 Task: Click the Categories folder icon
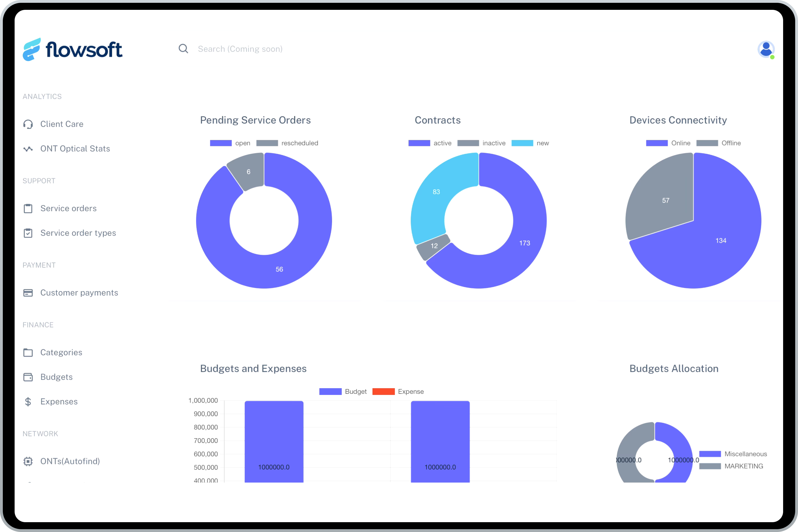(x=28, y=353)
